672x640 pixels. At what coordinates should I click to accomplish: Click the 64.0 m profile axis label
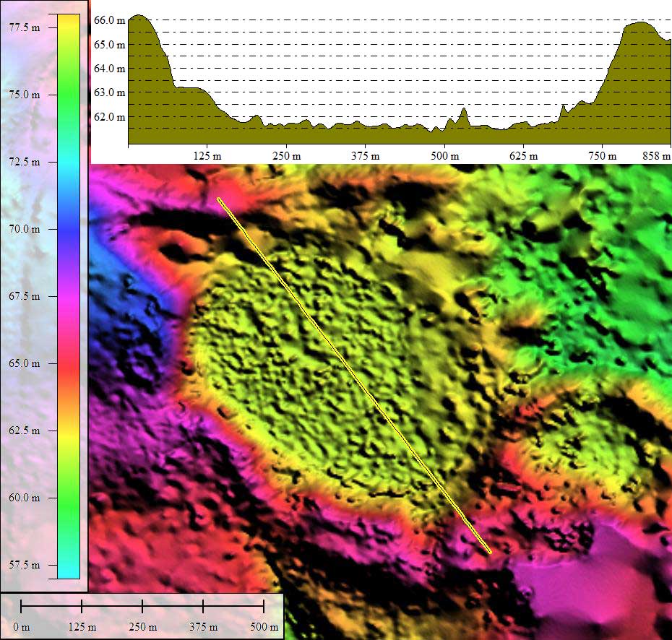pyautogui.click(x=109, y=69)
